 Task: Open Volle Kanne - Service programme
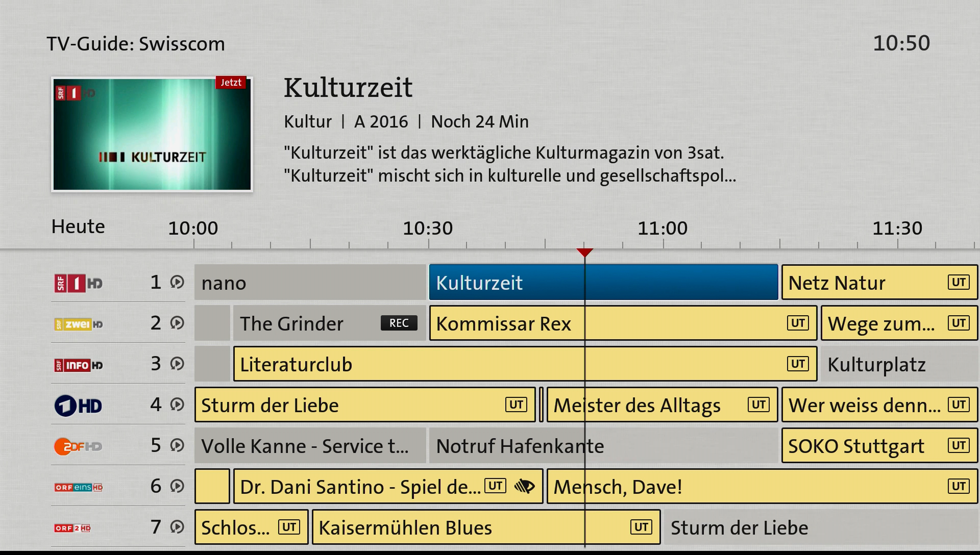(310, 445)
